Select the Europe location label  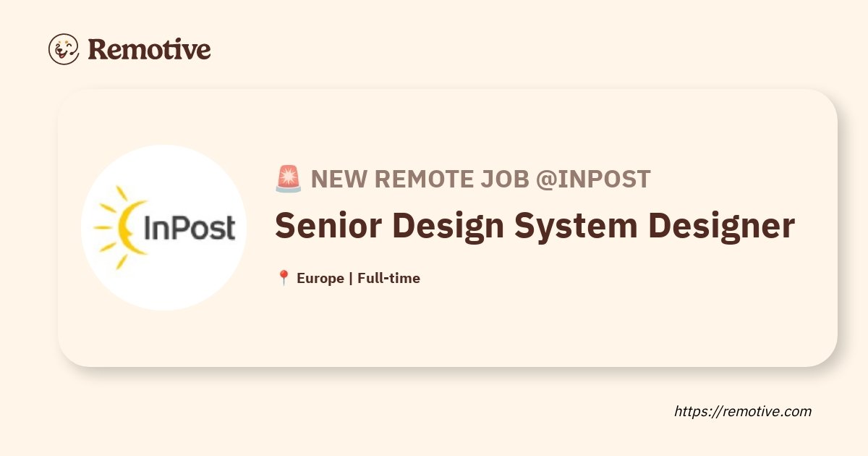(320, 279)
